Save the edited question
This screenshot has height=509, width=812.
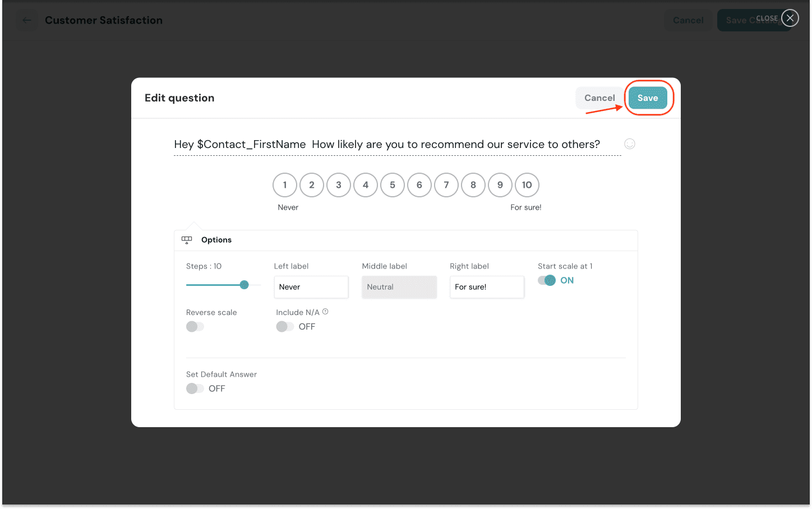[x=648, y=98]
